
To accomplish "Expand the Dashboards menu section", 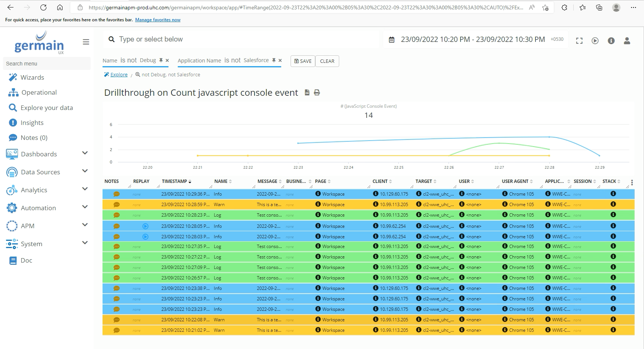I will 85,153.
